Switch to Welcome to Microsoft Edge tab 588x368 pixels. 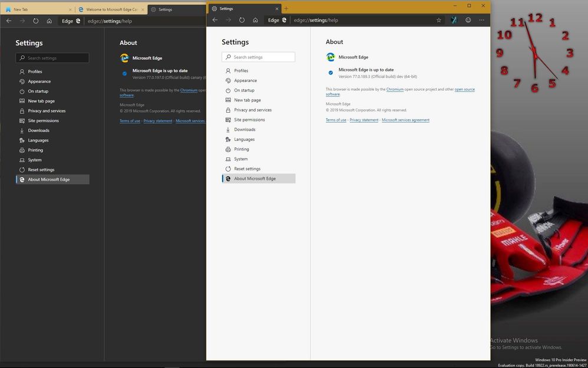click(x=111, y=10)
